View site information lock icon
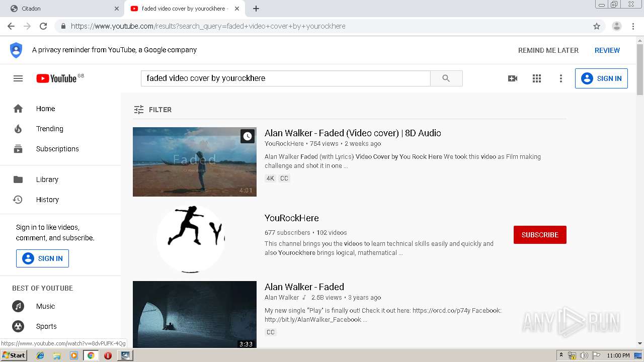This screenshot has width=644, height=362. (x=63, y=26)
